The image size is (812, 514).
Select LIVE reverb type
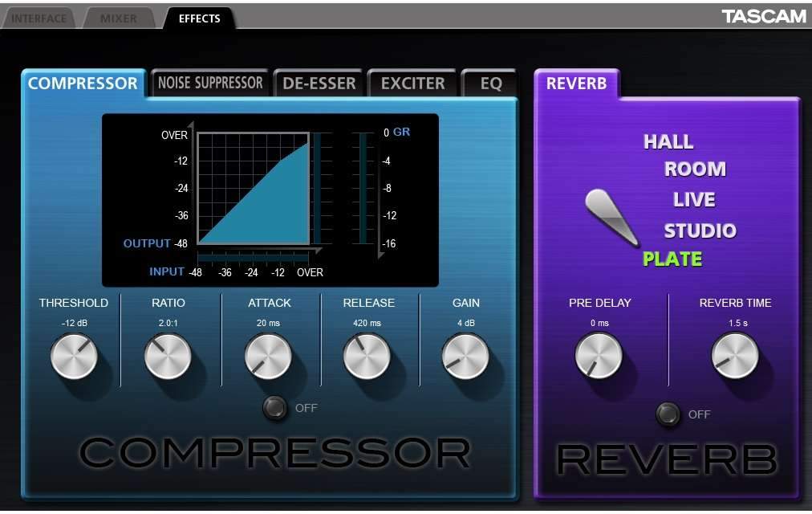click(694, 199)
